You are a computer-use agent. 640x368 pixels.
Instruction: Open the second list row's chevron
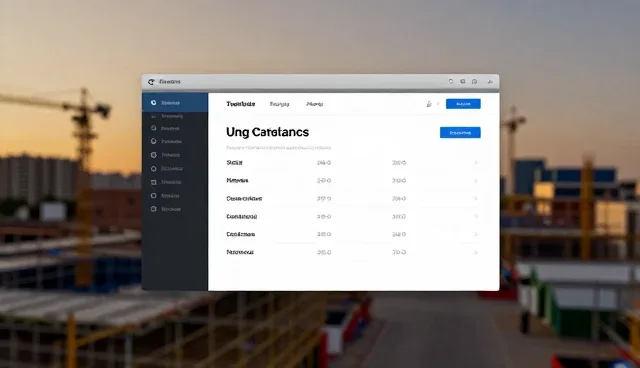pos(476,180)
